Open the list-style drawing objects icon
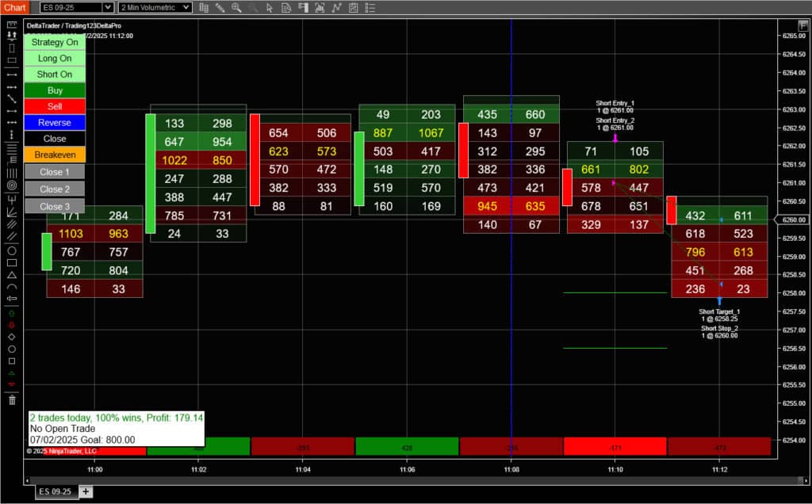 pos(370,7)
